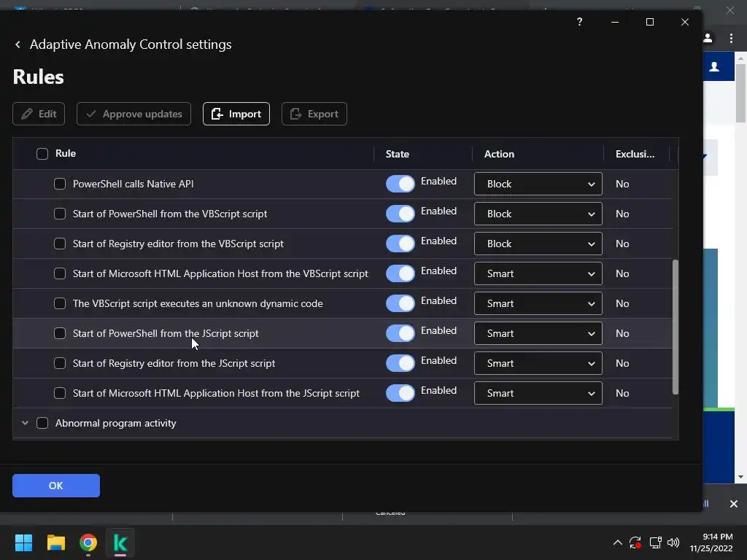Viewport: 747px width, 560px height.
Task: Click the sync status tray icon
Action: (x=635, y=542)
